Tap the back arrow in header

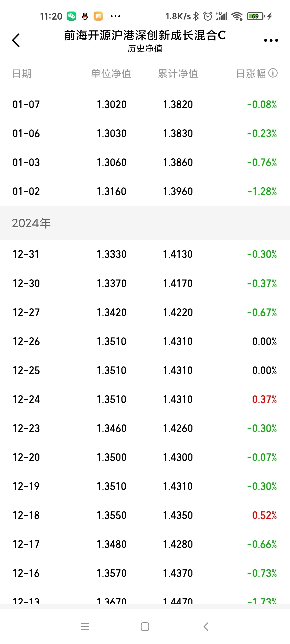16,40
